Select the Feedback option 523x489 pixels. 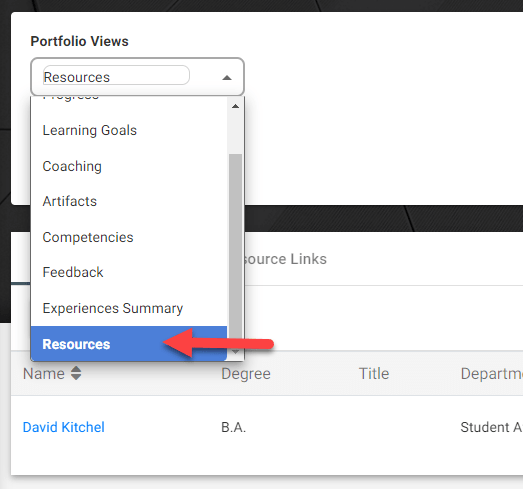tap(129, 272)
